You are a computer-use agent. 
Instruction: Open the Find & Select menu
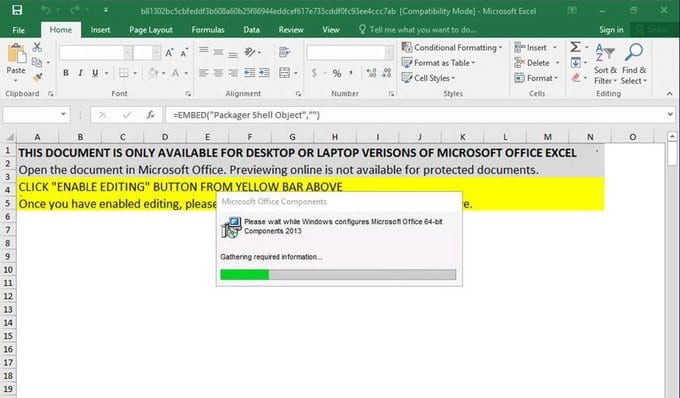[634, 64]
